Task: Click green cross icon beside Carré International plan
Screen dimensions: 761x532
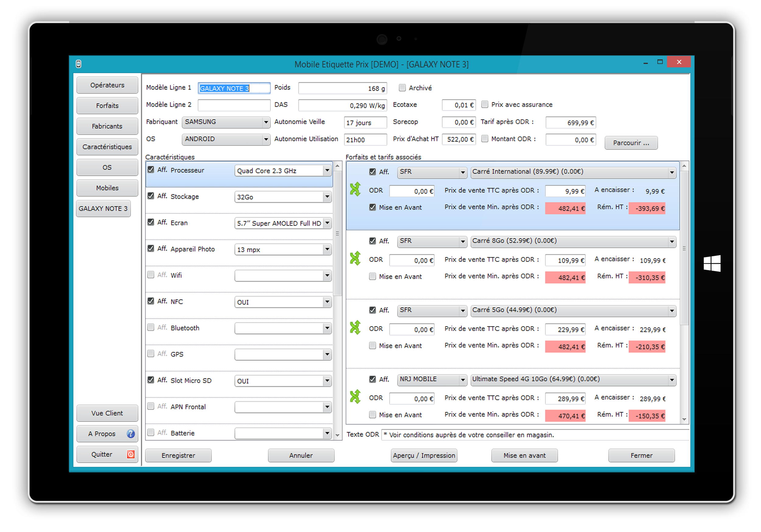Action: click(355, 189)
